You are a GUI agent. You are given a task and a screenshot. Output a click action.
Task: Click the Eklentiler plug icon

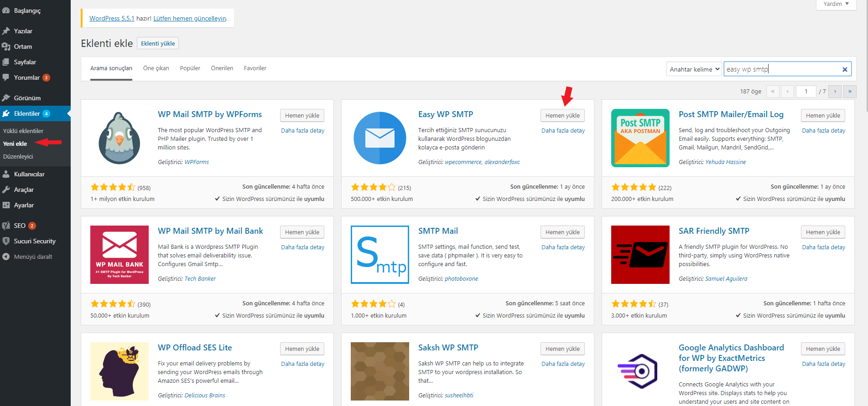[x=6, y=113]
